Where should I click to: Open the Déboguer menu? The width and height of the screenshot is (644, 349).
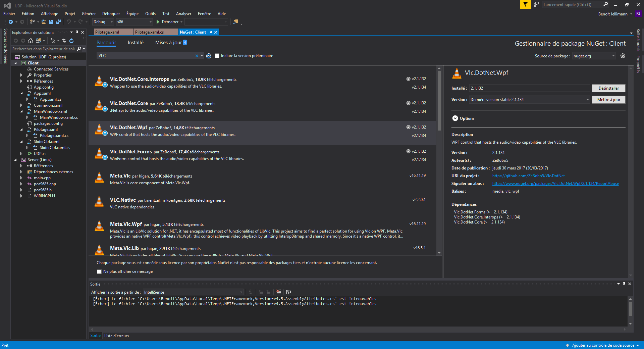[x=111, y=14]
